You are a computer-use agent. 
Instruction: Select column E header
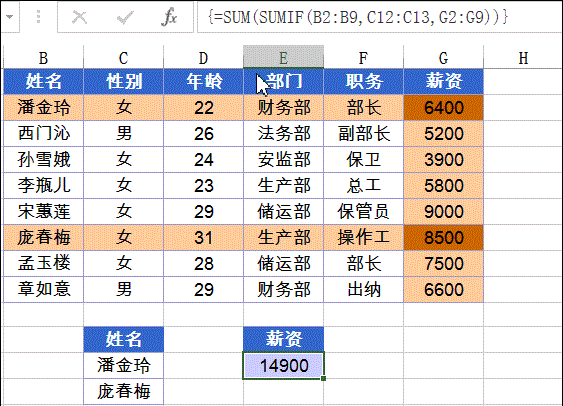pyautogui.click(x=283, y=57)
